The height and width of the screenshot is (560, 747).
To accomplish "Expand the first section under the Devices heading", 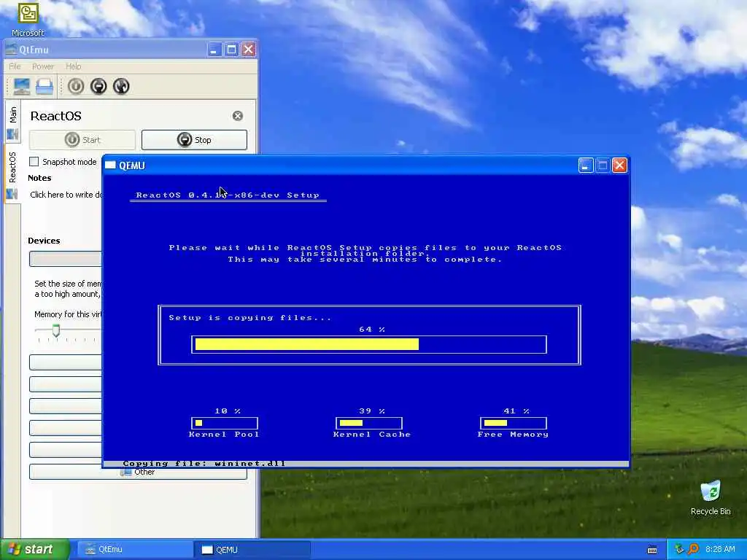I will tap(66, 259).
